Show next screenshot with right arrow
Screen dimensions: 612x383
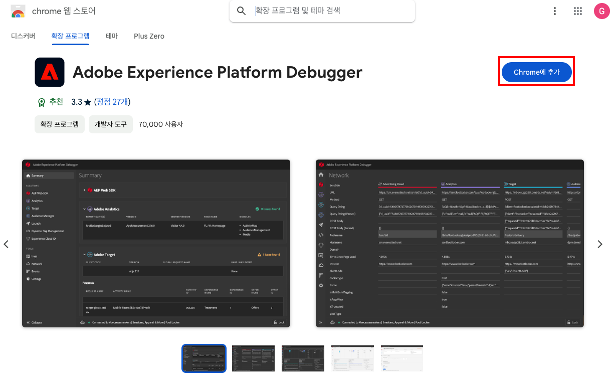click(600, 244)
